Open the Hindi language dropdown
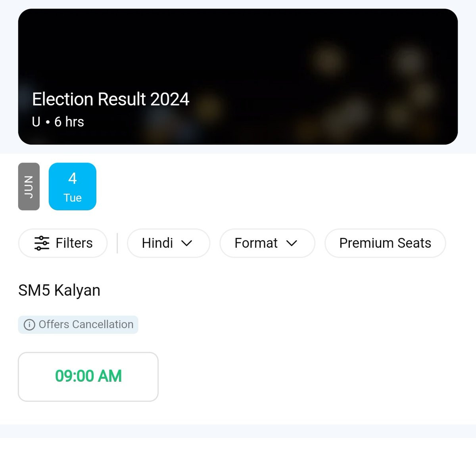Viewport: 476px width, 452px height. pos(158,243)
